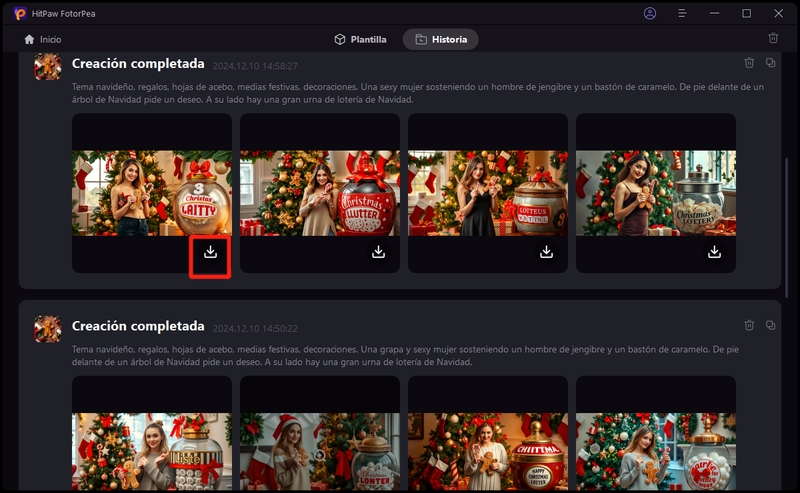Click the timestamp 2024.12.10 14:58:27

pos(255,66)
